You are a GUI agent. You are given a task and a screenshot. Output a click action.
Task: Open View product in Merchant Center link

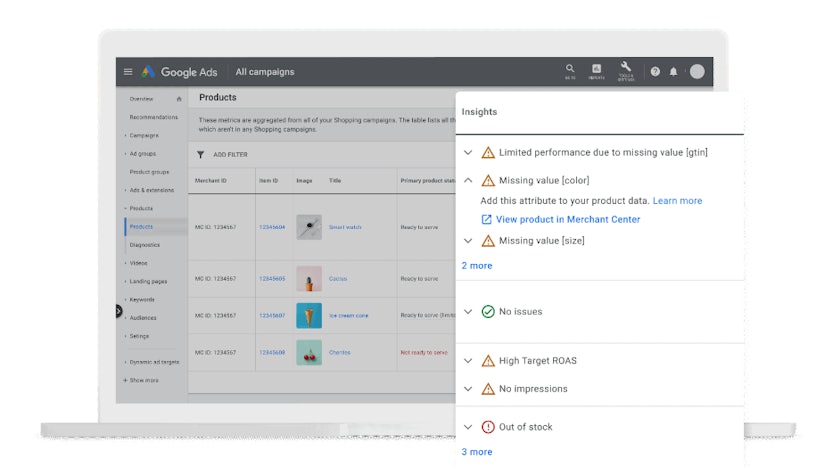coord(567,219)
